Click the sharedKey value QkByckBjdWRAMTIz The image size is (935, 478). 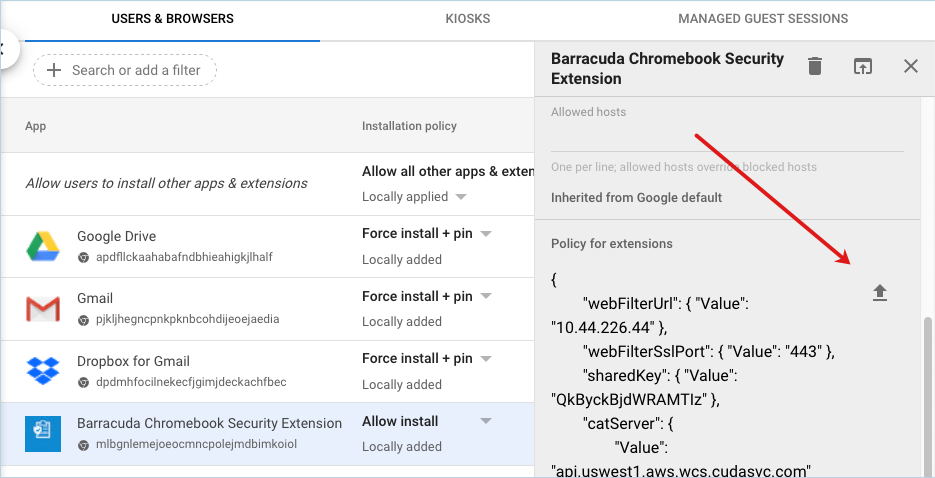631,400
